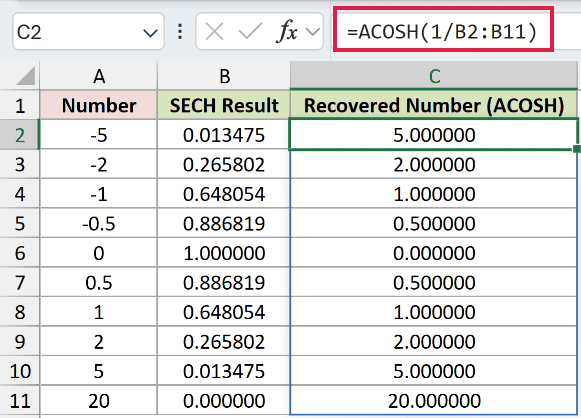This screenshot has width=581, height=418.
Task: Select cell C6 showing 0.000000
Action: click(x=434, y=253)
